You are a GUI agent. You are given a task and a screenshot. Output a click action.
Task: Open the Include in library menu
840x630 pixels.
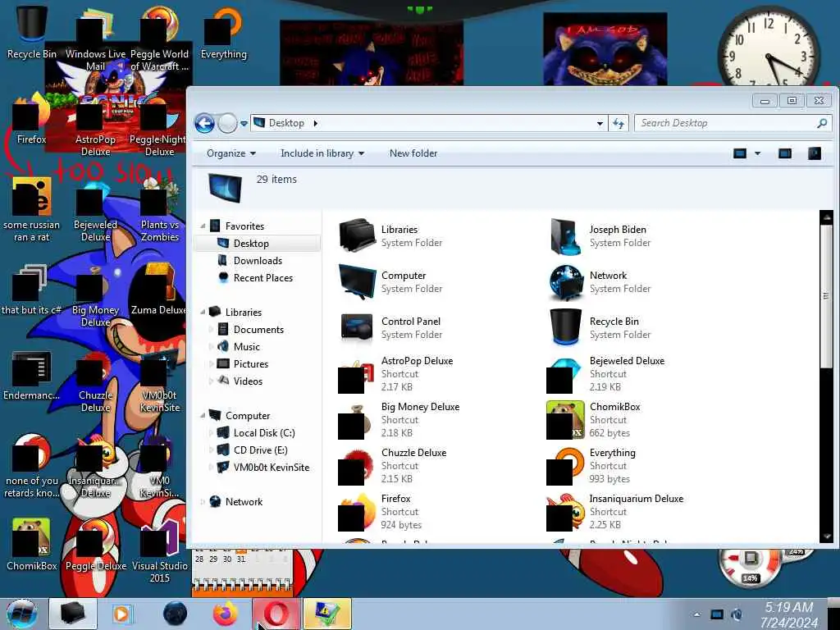[x=322, y=153]
